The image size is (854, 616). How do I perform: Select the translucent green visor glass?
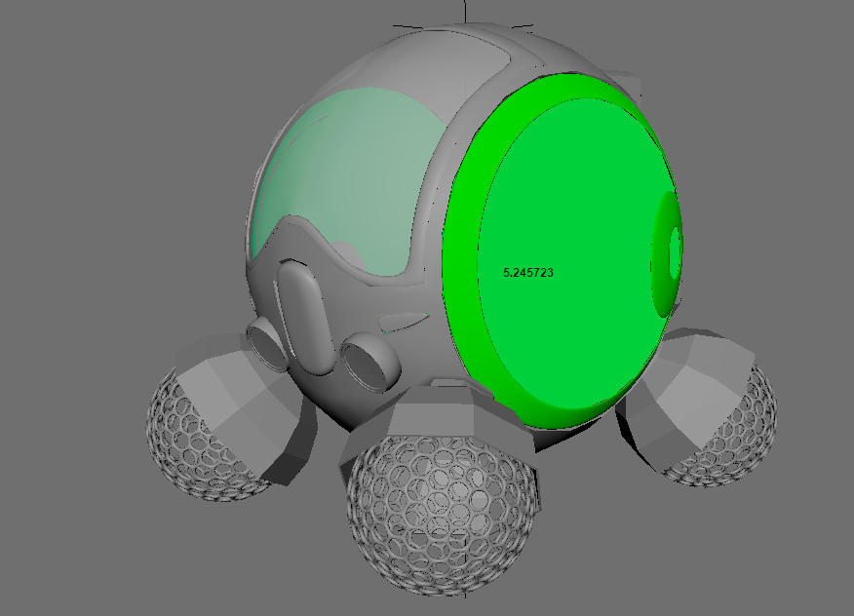pyautogui.click(x=349, y=182)
